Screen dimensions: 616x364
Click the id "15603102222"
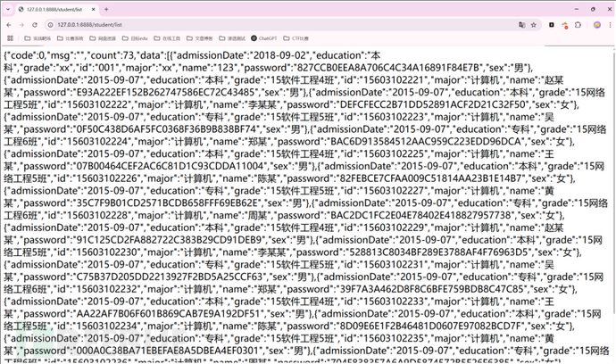click(100, 104)
